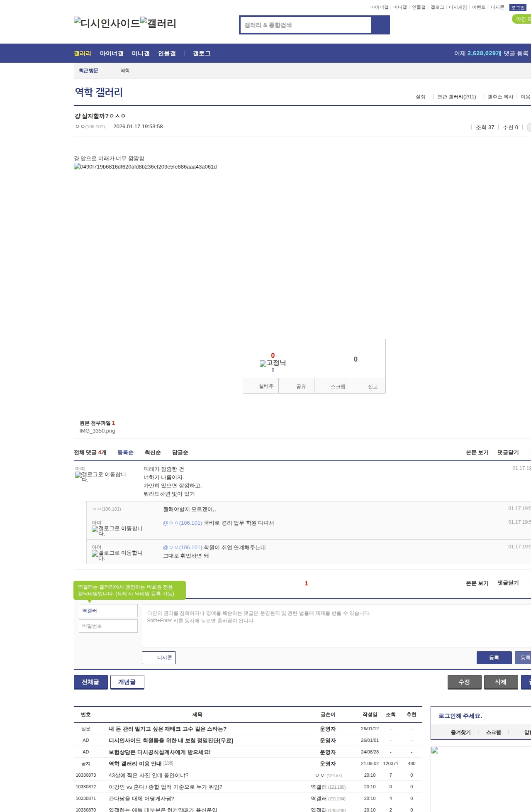Open attached file IMG_3350.png
The image size is (531, 812).
click(x=97, y=430)
